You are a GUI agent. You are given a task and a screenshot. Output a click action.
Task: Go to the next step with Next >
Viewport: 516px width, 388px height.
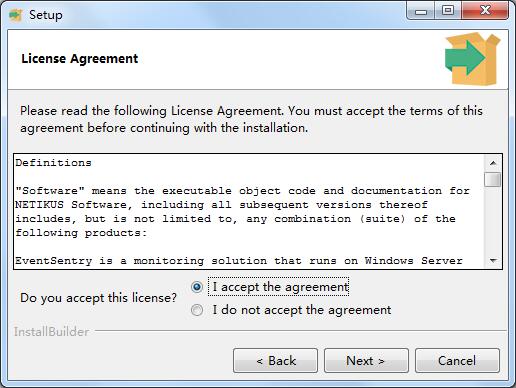366,361
